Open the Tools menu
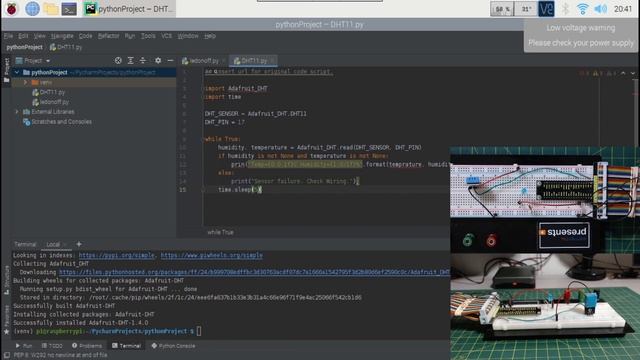640x360 pixels. [148, 36]
